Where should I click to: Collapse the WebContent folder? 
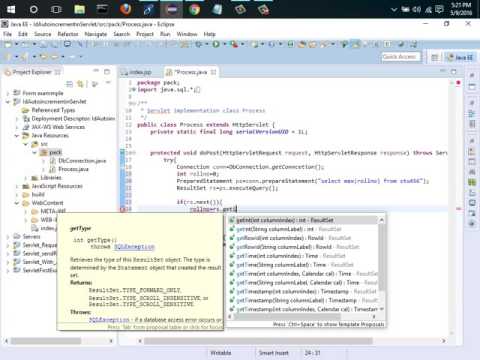point(17,203)
